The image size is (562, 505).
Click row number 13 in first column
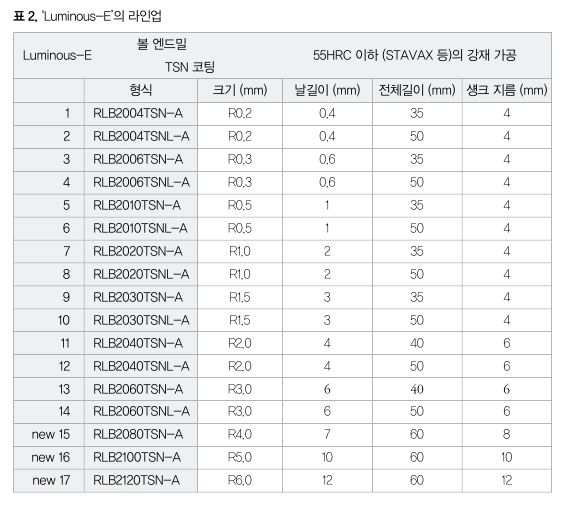pyautogui.click(x=64, y=389)
